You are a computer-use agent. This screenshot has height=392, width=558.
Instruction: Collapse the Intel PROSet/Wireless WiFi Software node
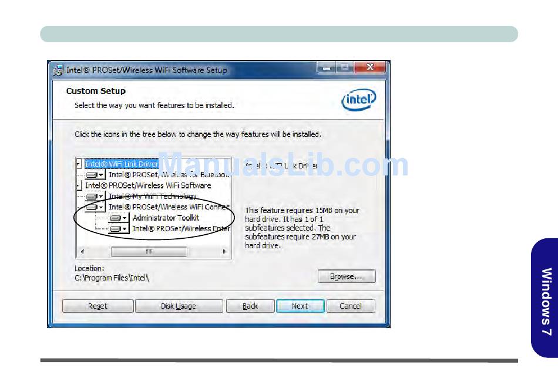tap(79, 185)
